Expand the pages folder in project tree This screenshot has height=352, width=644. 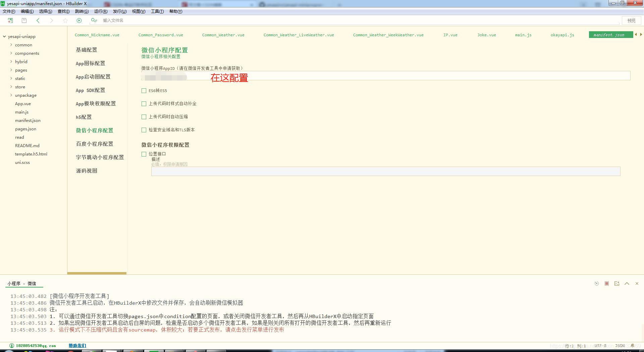coord(11,70)
